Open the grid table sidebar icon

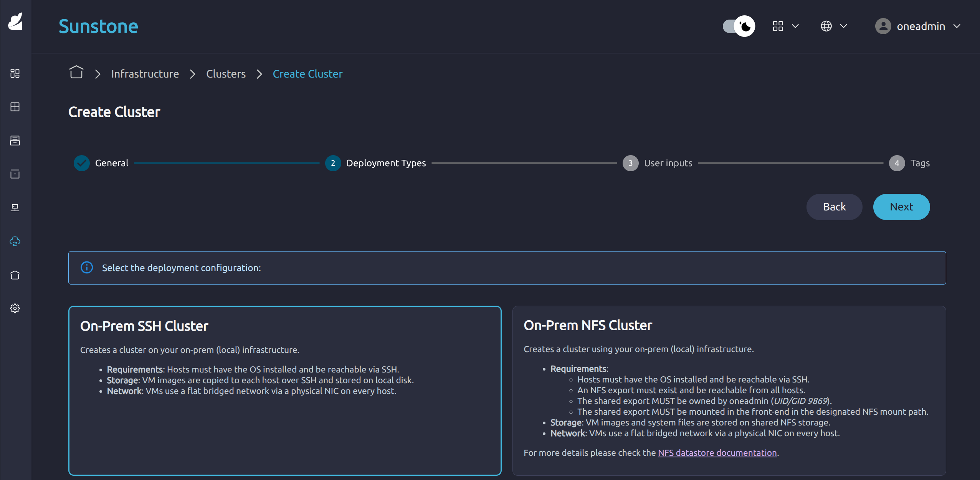click(x=15, y=107)
